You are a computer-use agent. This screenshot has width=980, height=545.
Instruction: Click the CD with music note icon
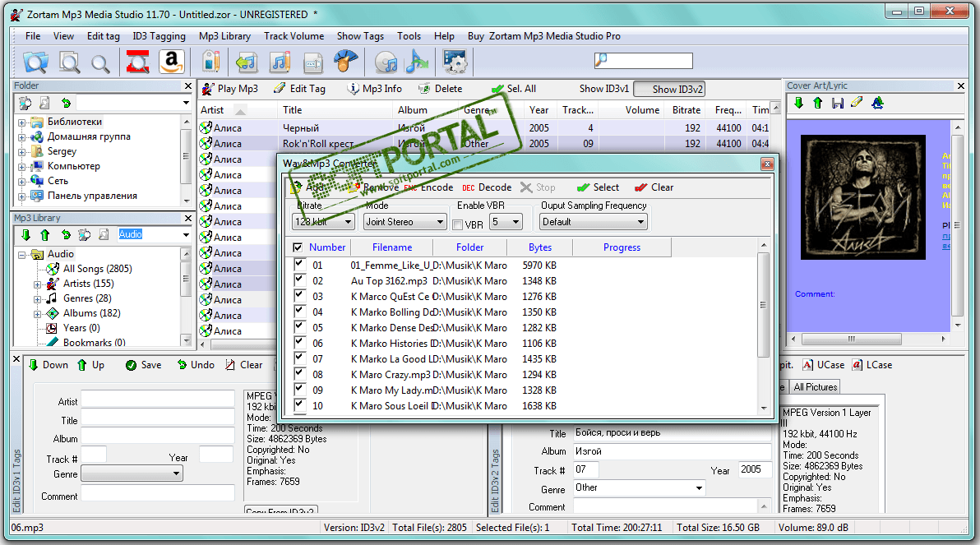pos(386,62)
